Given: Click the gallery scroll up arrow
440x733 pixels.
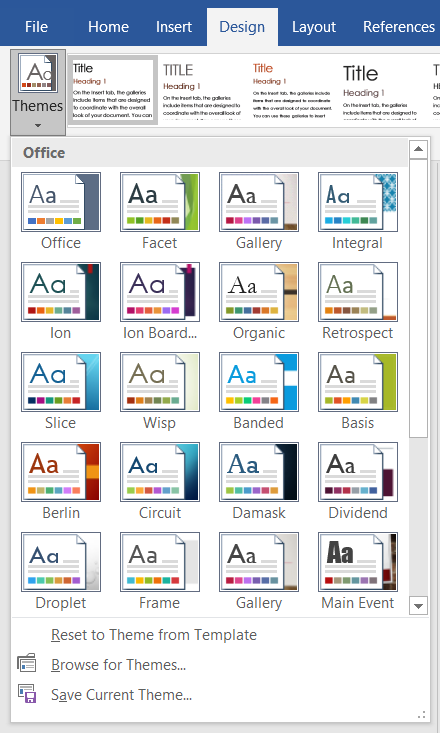Looking at the screenshot, I should [418, 149].
